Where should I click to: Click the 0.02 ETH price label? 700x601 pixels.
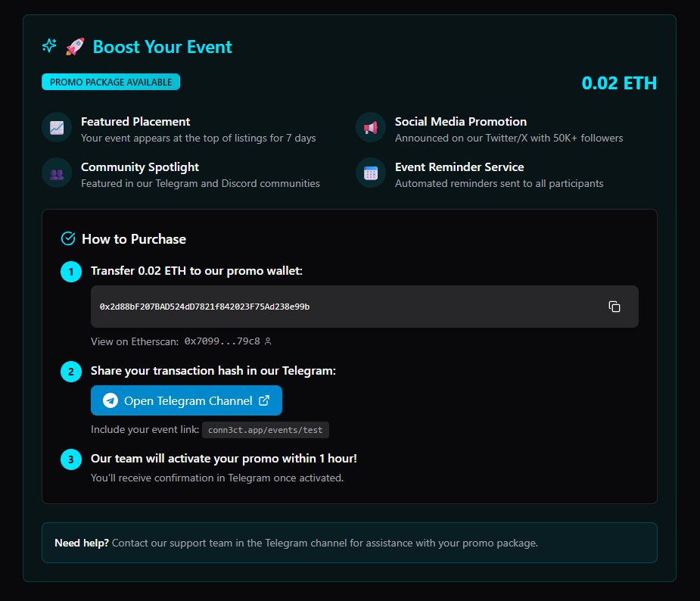[x=619, y=83]
